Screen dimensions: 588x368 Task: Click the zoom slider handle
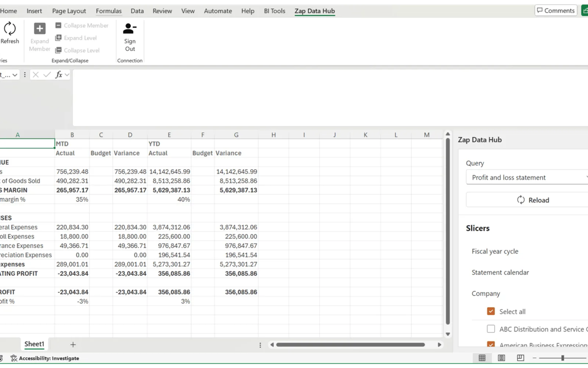point(562,358)
